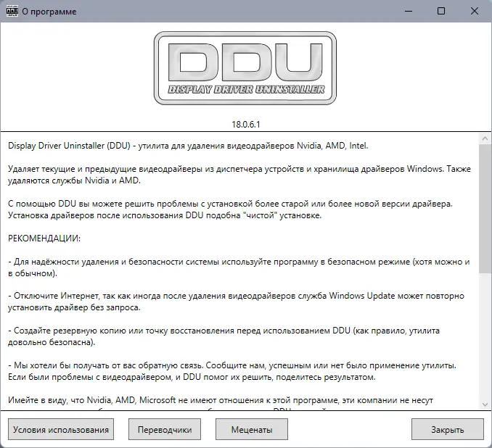The height and width of the screenshot is (448, 492).
Task: Click the vertical scrollbar thumb
Action: coord(485,209)
